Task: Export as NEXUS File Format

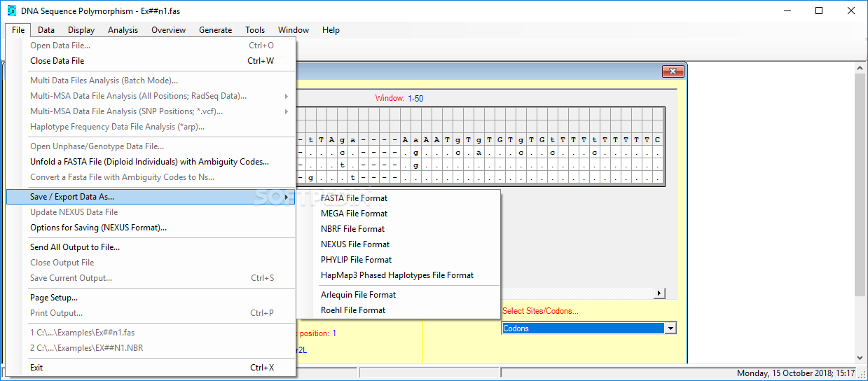Action: pos(399,244)
